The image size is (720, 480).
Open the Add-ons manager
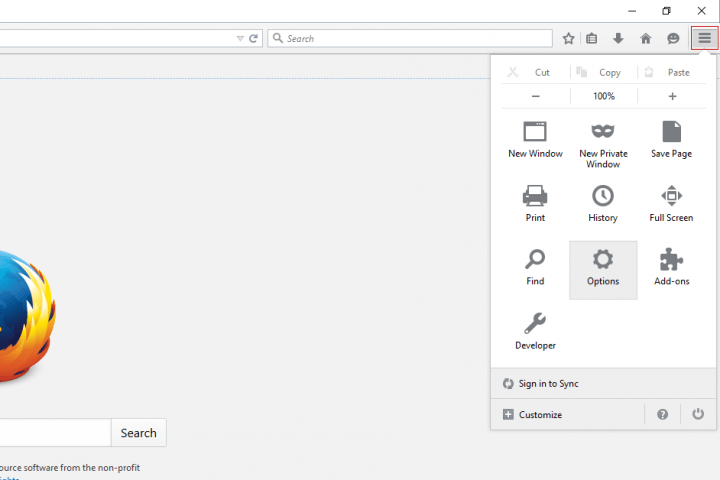[671, 267]
